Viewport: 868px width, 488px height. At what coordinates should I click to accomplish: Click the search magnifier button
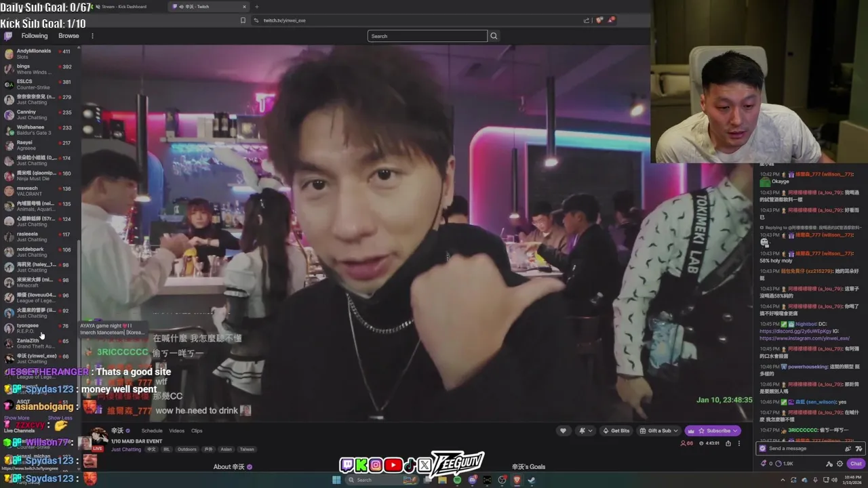click(x=494, y=36)
